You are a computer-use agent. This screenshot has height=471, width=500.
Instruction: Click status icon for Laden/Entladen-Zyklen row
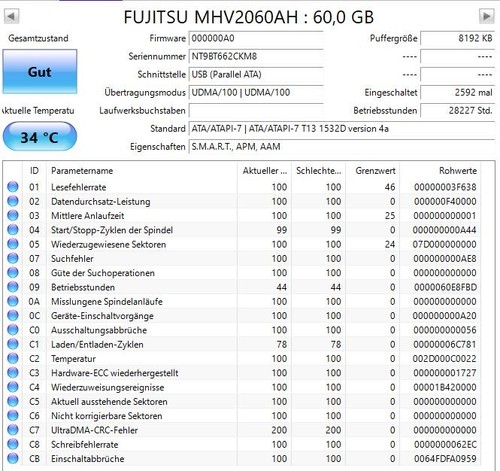click(x=13, y=344)
